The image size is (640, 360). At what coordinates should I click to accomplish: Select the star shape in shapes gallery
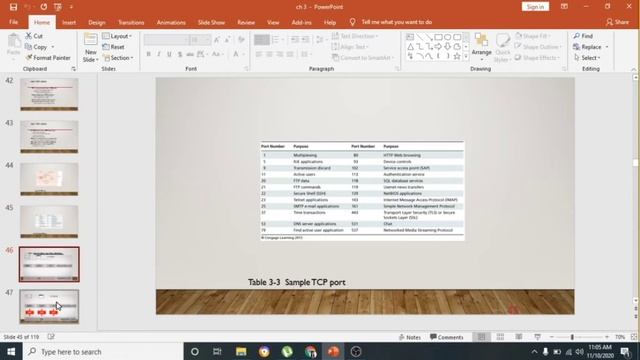457,56
